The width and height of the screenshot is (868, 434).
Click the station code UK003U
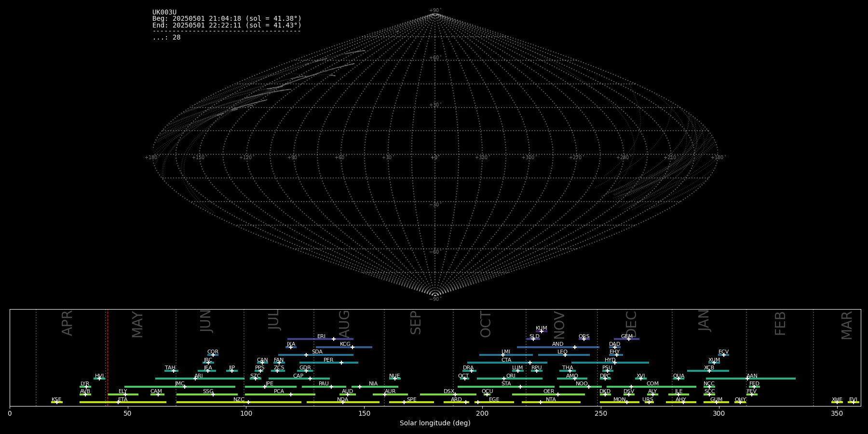[x=164, y=13]
